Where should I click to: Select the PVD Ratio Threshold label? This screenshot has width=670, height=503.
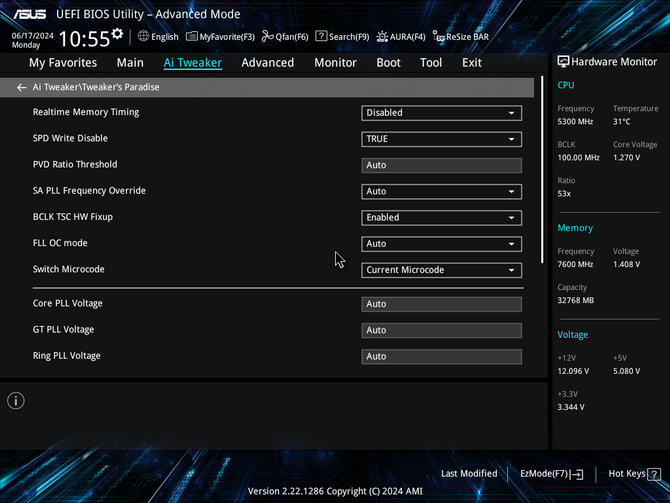coord(75,165)
